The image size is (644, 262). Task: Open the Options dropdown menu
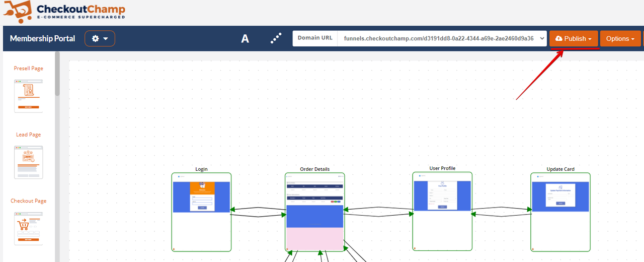coord(620,39)
